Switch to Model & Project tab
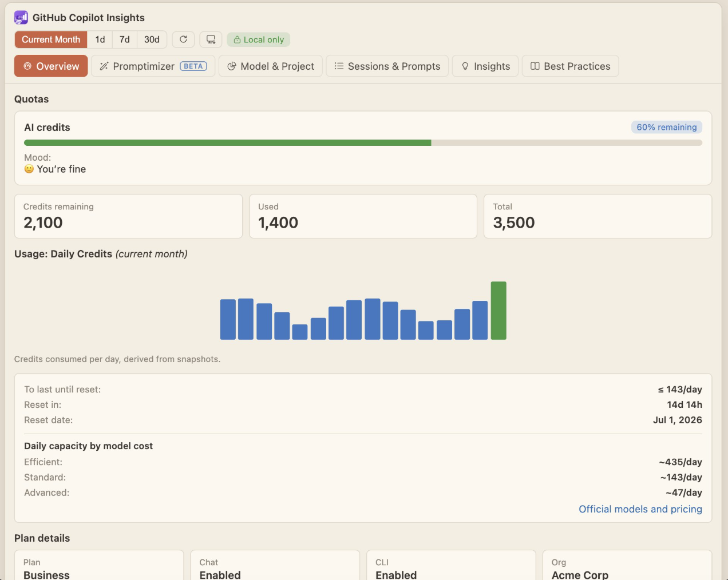The width and height of the screenshot is (728, 580). (271, 66)
